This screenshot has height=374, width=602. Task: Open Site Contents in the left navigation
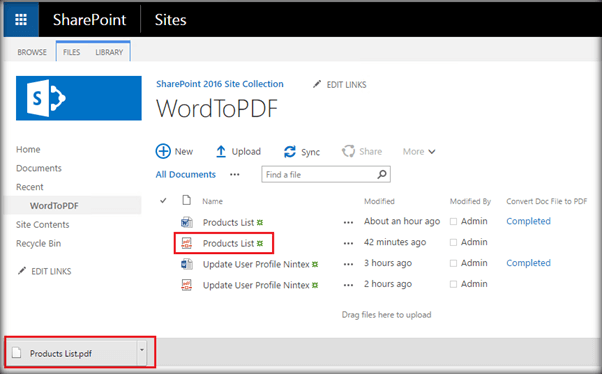point(43,225)
